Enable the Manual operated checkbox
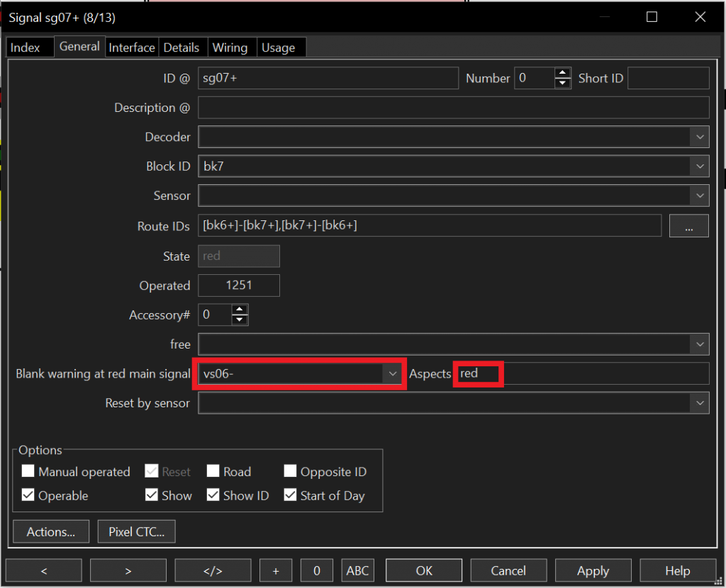Viewport: 726px width, 588px height. [x=28, y=472]
